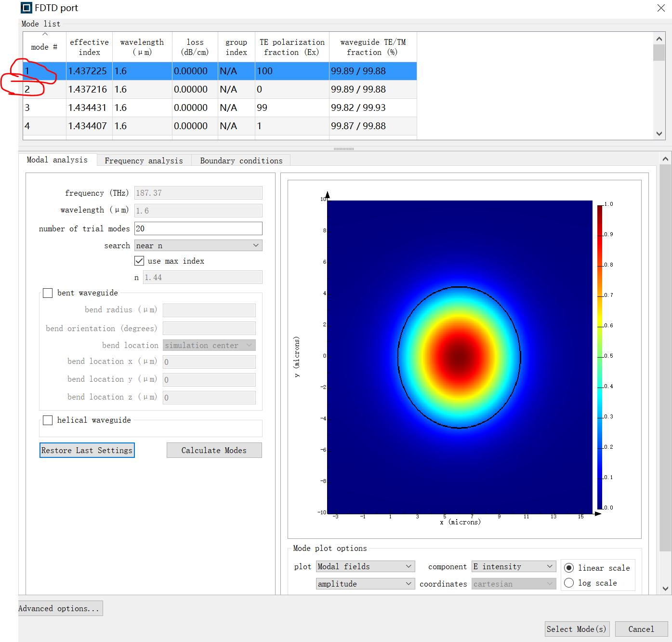This screenshot has height=642, width=672.
Task: Click the Select Mode(s) button
Action: coord(577,629)
